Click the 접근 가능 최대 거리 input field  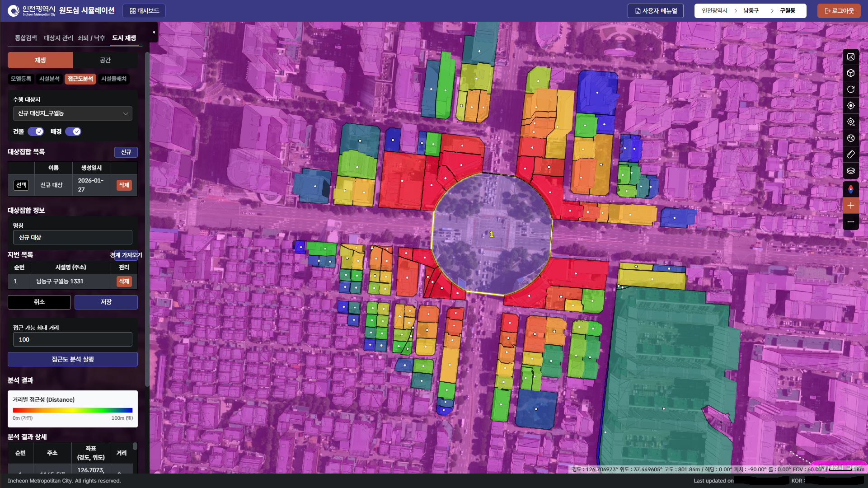tap(72, 339)
